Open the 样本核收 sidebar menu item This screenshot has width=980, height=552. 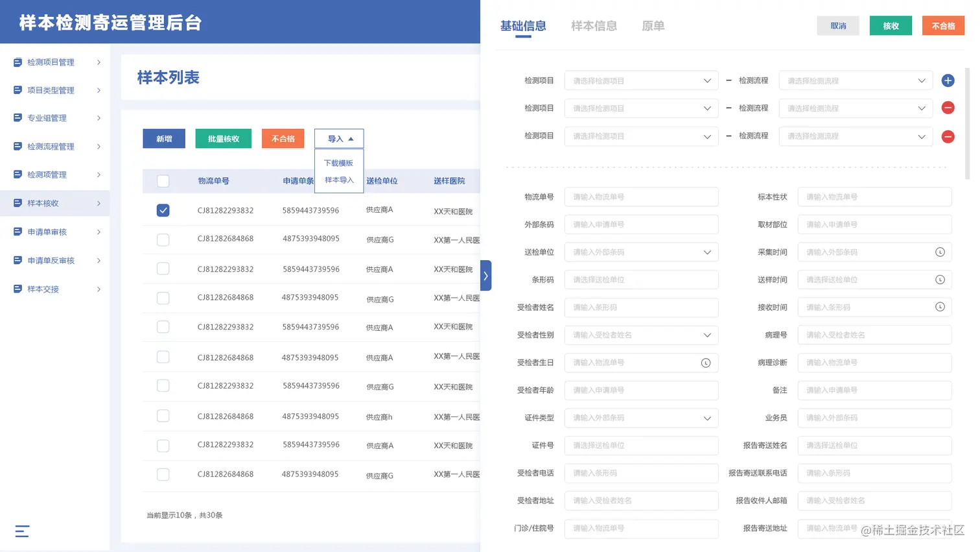[x=55, y=203]
